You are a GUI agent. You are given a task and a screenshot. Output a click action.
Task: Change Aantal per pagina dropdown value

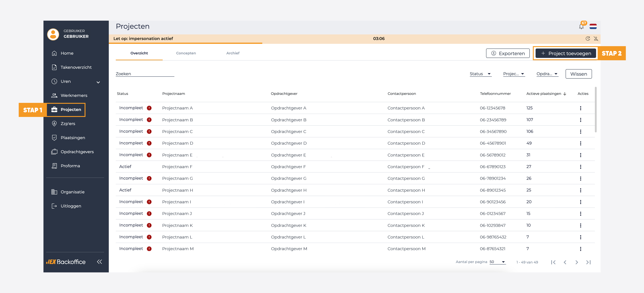tap(498, 262)
